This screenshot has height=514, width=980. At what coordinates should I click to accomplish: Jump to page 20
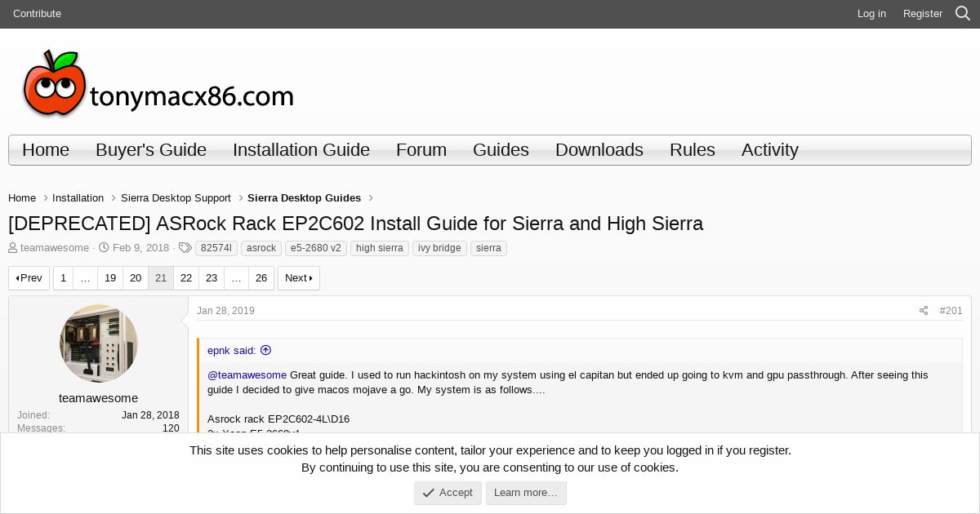click(136, 278)
